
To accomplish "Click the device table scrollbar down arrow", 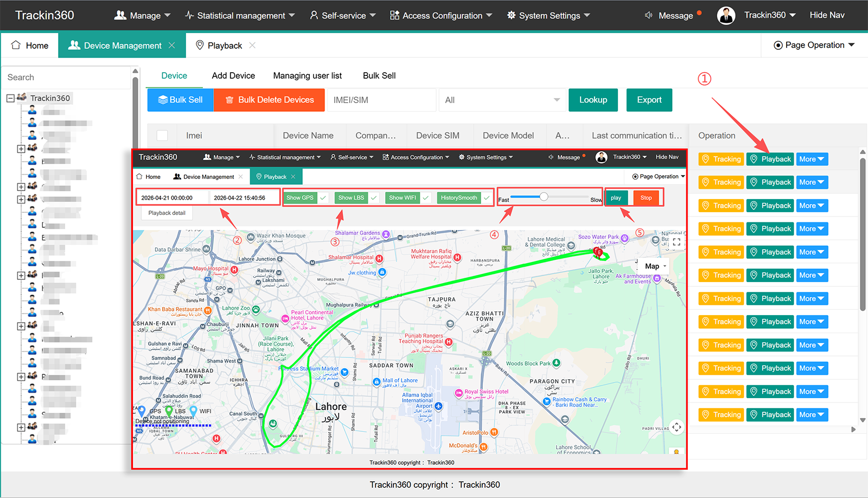I will coord(863,420).
